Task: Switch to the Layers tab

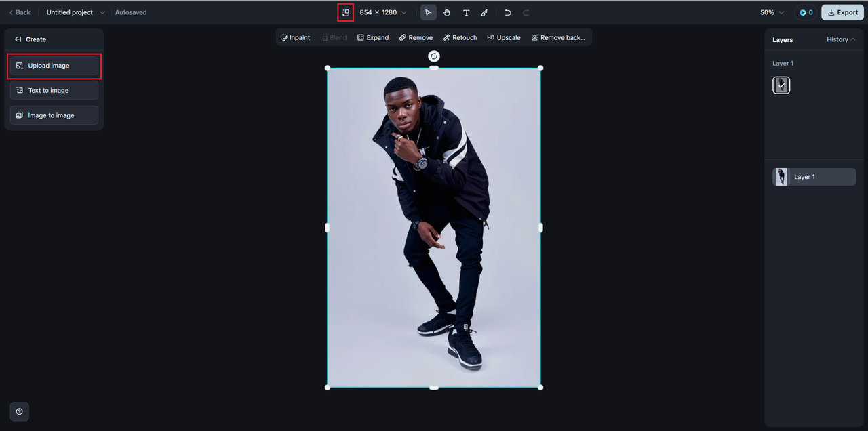Action: pos(783,39)
